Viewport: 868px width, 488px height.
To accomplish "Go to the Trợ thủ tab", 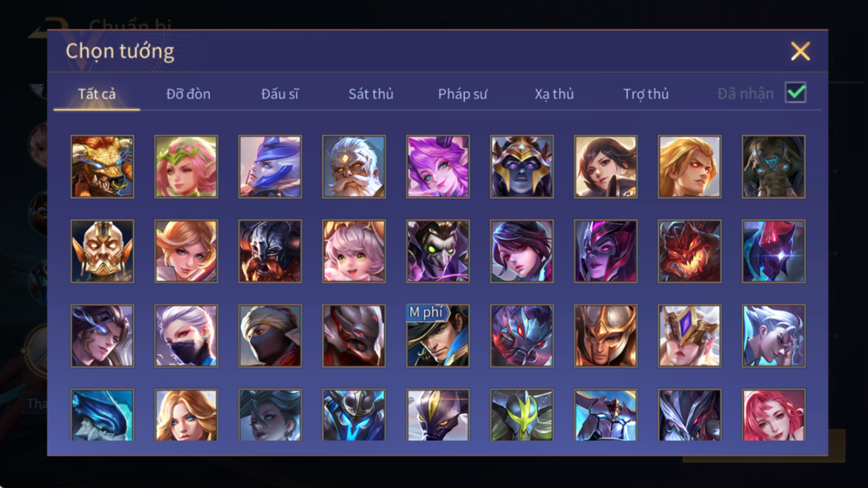I will coord(646,94).
